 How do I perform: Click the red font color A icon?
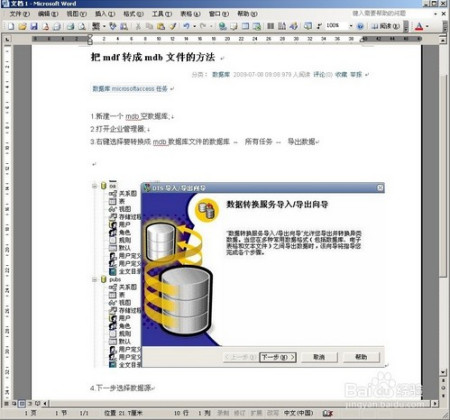(x=419, y=26)
